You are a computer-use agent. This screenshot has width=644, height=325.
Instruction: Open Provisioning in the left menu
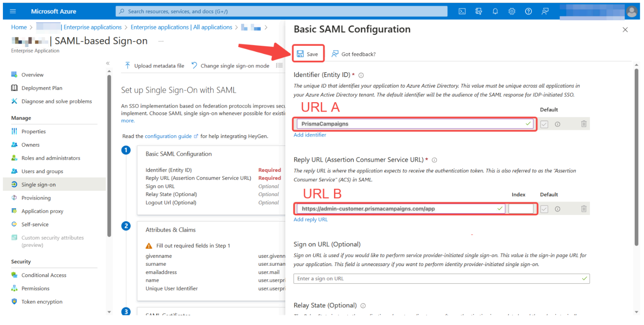36,198
